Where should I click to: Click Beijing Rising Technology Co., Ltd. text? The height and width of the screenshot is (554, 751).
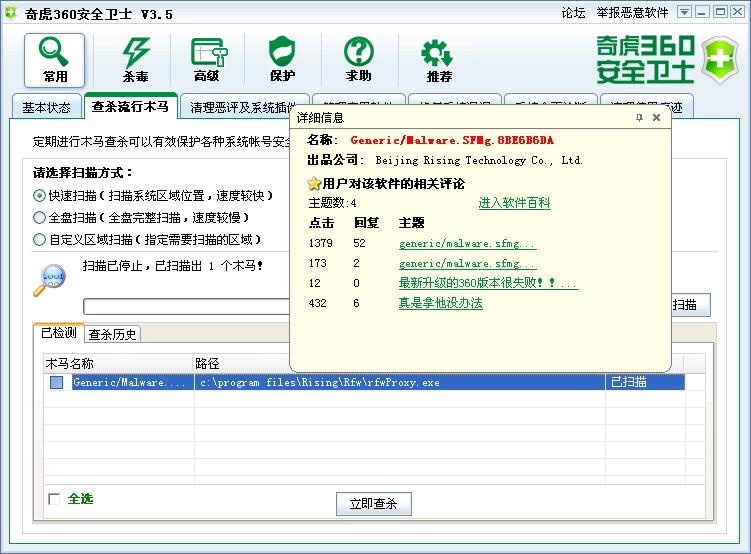479,160
